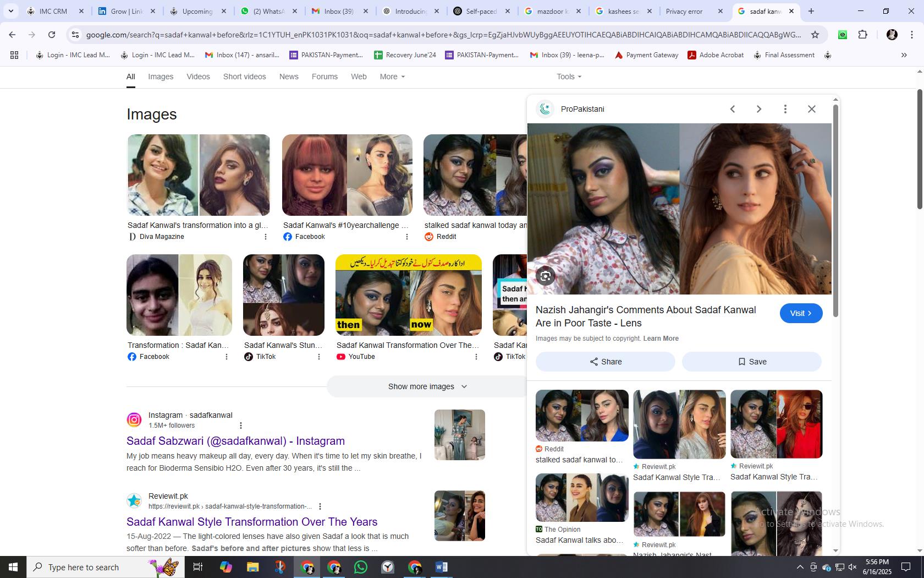The height and width of the screenshot is (578, 924).
Task: Search this image with the Lens icon
Action: 546,276
